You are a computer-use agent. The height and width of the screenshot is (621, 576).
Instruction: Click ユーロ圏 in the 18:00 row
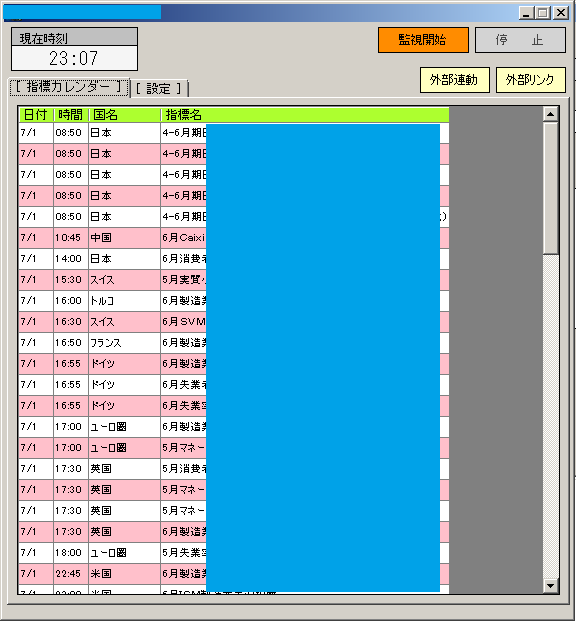(124, 552)
